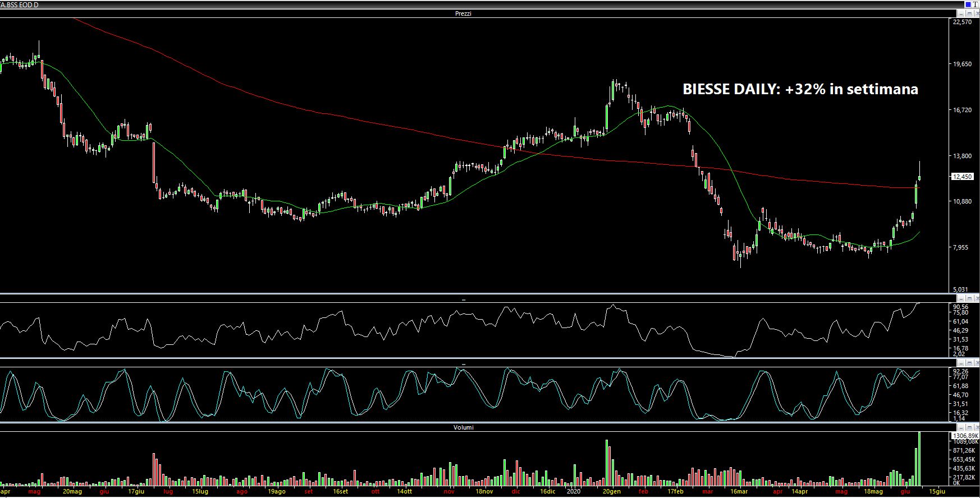
Task: Click the 16dic date label
Action: click(548, 491)
